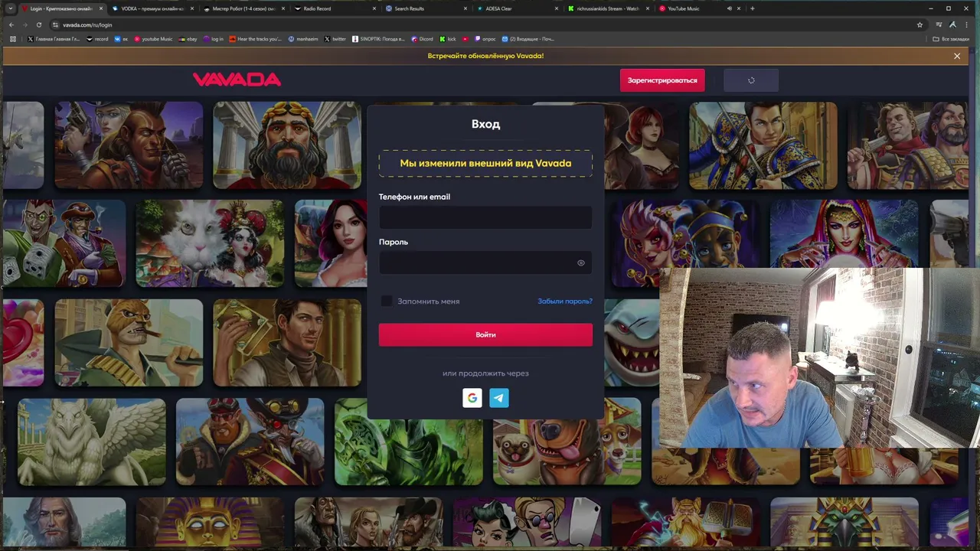Open the media controls icon in toolbar

click(939, 24)
